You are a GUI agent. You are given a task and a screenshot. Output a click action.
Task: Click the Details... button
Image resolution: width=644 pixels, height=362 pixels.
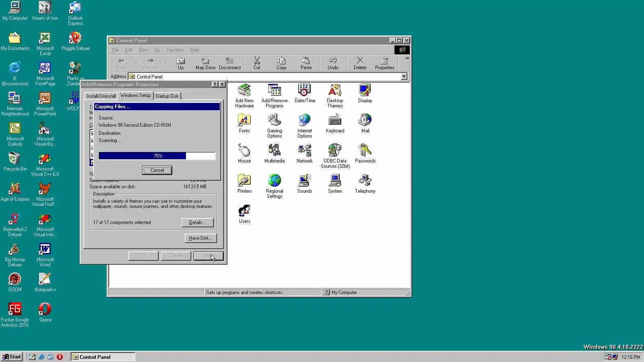coord(197,222)
